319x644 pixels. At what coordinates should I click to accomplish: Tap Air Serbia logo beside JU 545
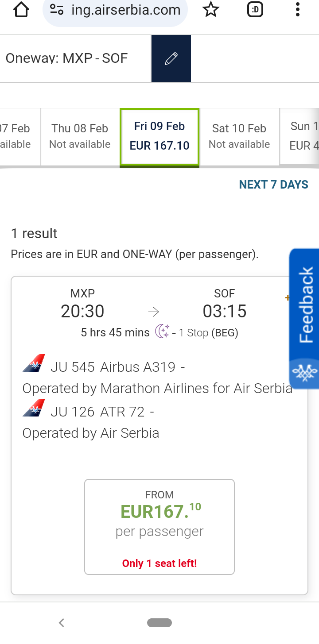click(34, 364)
